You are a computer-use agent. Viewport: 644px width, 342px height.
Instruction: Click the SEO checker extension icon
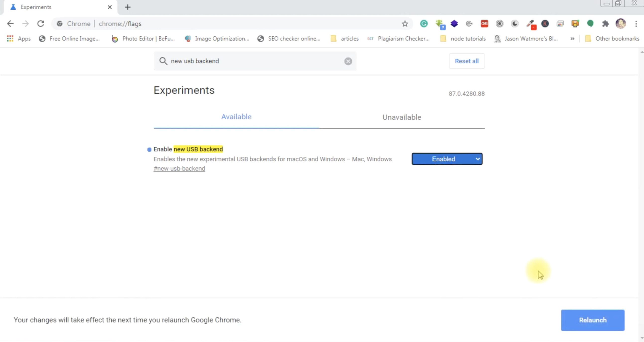[469, 24]
